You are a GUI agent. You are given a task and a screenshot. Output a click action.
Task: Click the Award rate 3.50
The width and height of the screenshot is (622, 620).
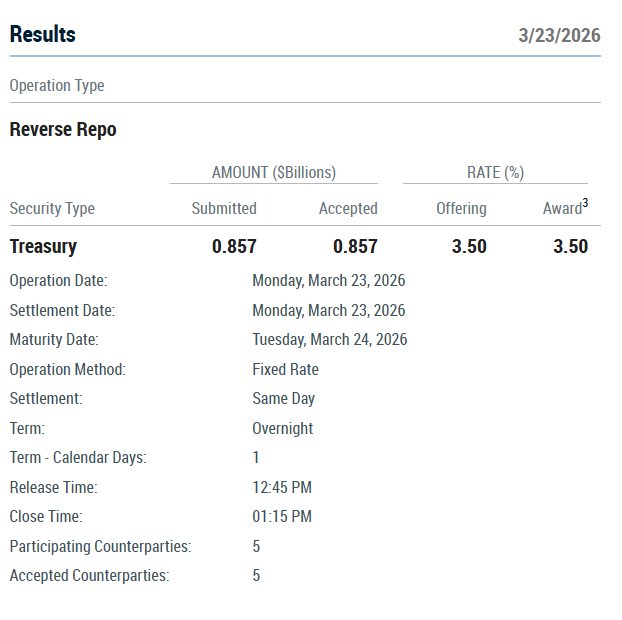[570, 246]
